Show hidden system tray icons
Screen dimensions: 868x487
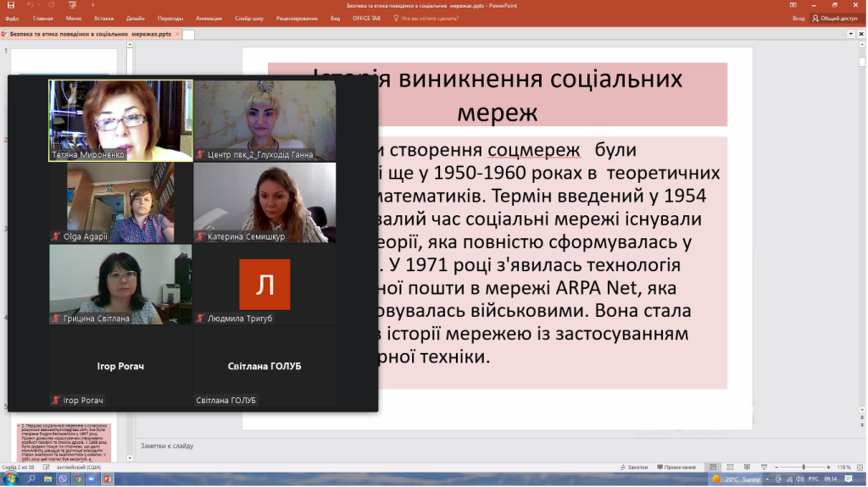pos(768,479)
